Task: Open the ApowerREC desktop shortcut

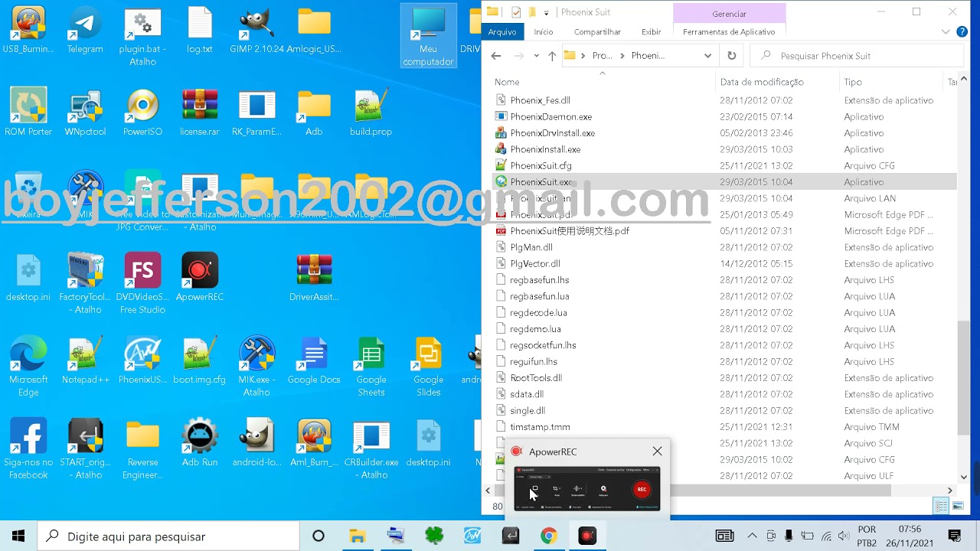Action: [x=200, y=277]
